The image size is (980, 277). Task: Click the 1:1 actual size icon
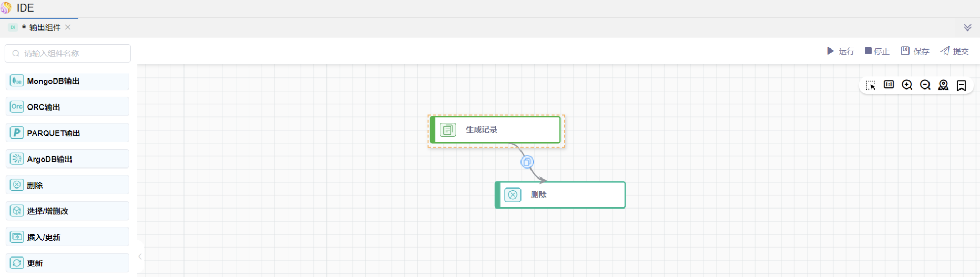(889, 85)
